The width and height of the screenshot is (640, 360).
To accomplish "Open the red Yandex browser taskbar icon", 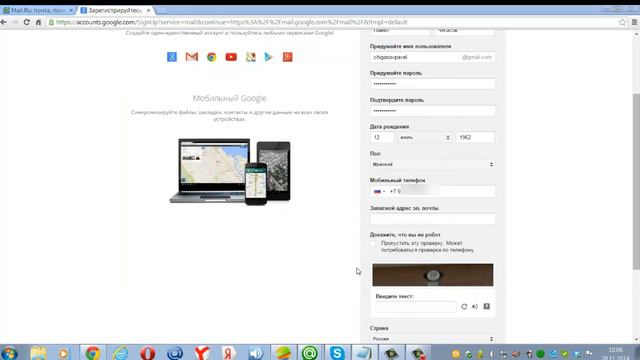I will (x=202, y=353).
